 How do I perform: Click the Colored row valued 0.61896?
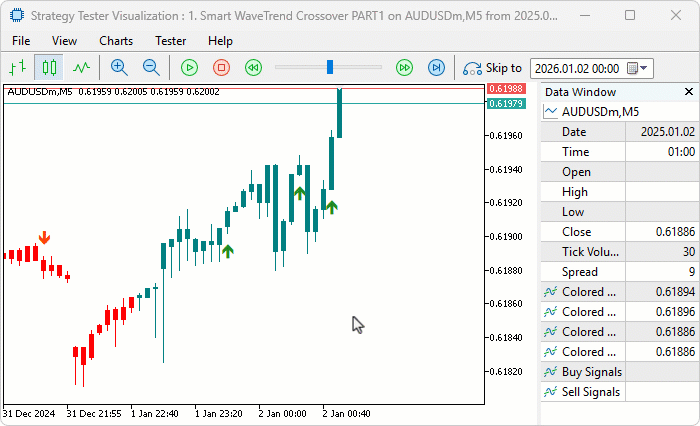tap(619, 312)
